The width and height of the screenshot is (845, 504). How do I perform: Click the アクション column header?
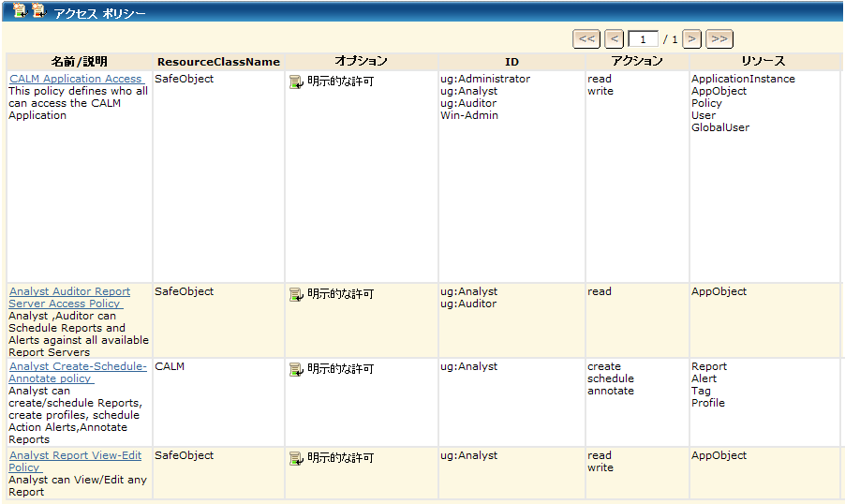point(637,62)
